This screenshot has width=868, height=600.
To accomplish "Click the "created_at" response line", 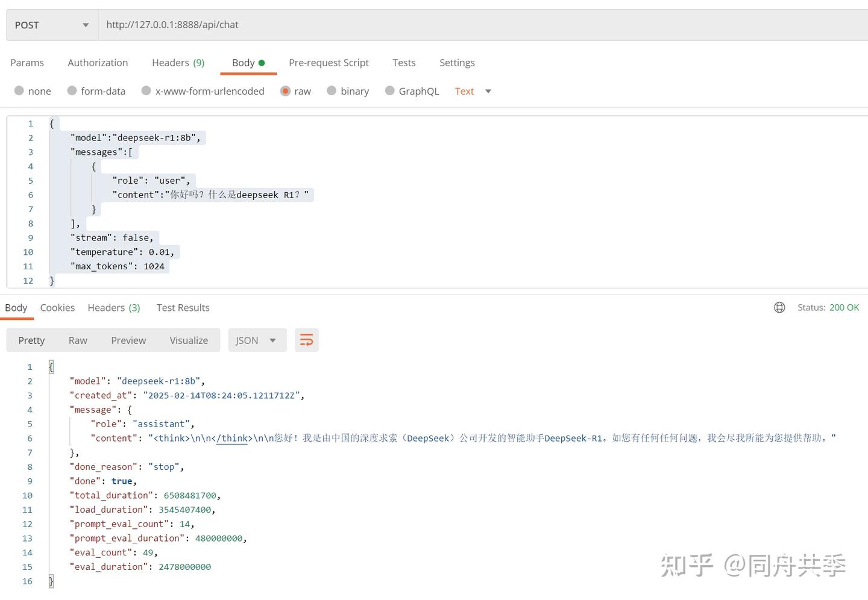I will [x=187, y=396].
